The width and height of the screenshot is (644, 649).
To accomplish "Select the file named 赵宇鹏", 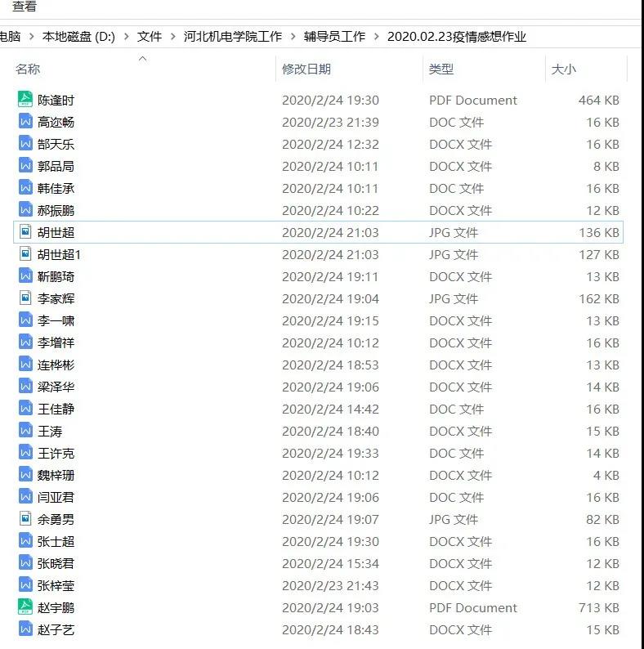I will pyautogui.click(x=56, y=607).
